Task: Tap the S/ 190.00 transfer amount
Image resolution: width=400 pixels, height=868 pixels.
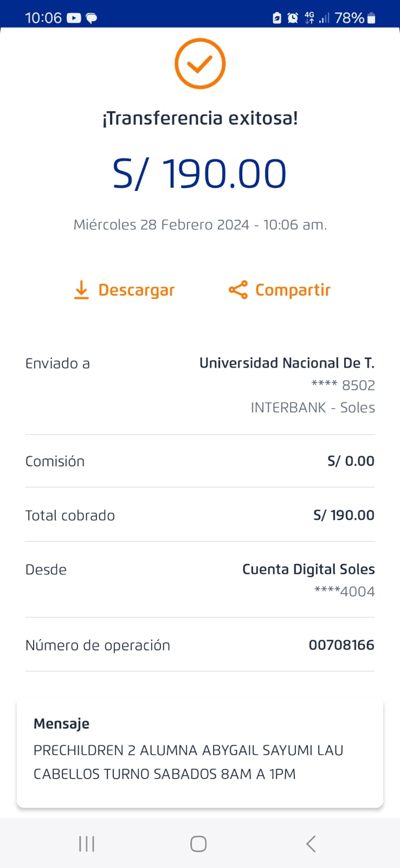Action: click(x=199, y=174)
